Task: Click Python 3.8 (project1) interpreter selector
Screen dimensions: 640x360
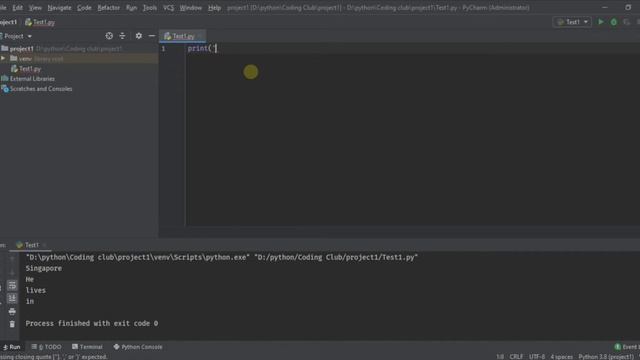Action: (x=606, y=357)
